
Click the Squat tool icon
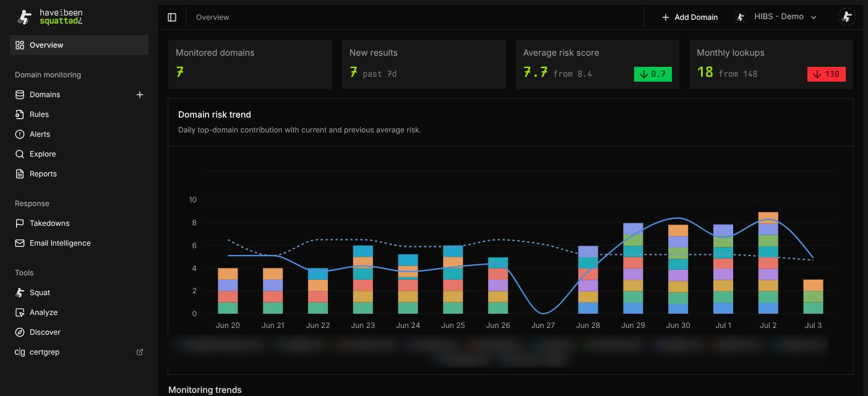pos(20,293)
